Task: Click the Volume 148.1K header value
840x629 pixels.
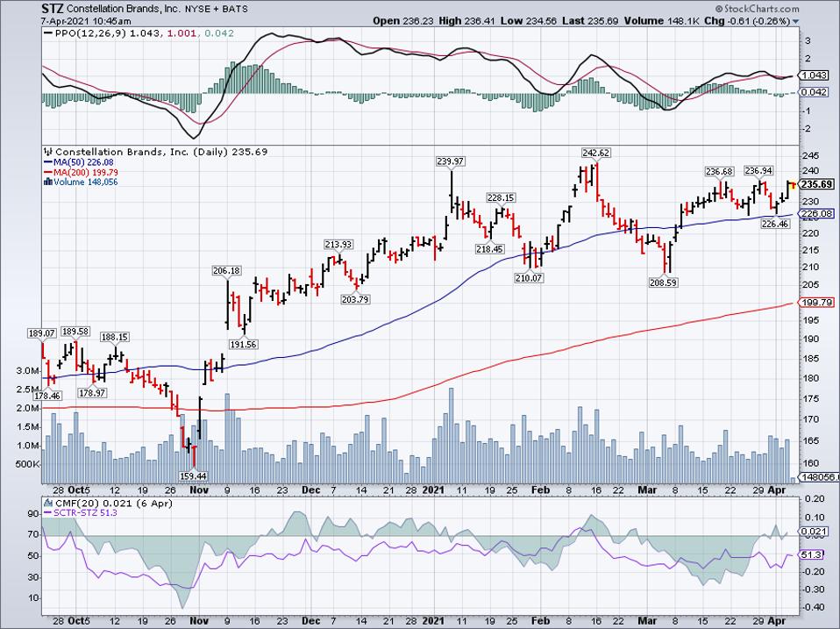Action: (x=662, y=21)
